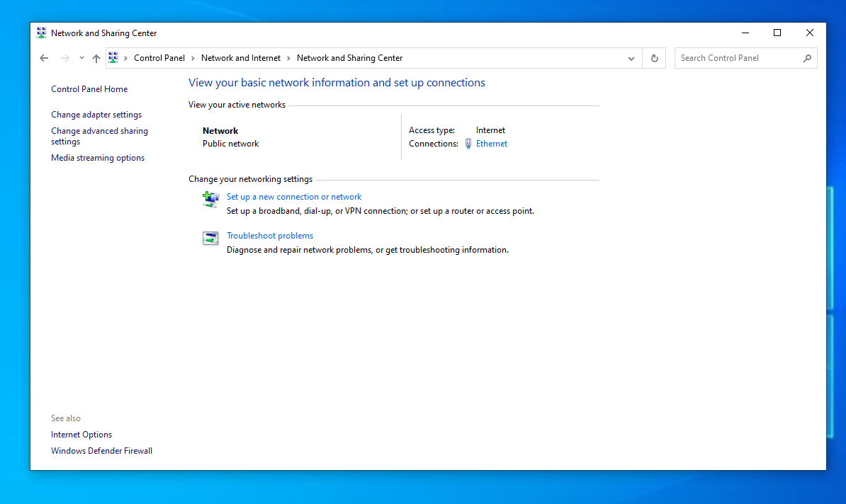Select Control Panel breadcrumb item

[x=159, y=58]
